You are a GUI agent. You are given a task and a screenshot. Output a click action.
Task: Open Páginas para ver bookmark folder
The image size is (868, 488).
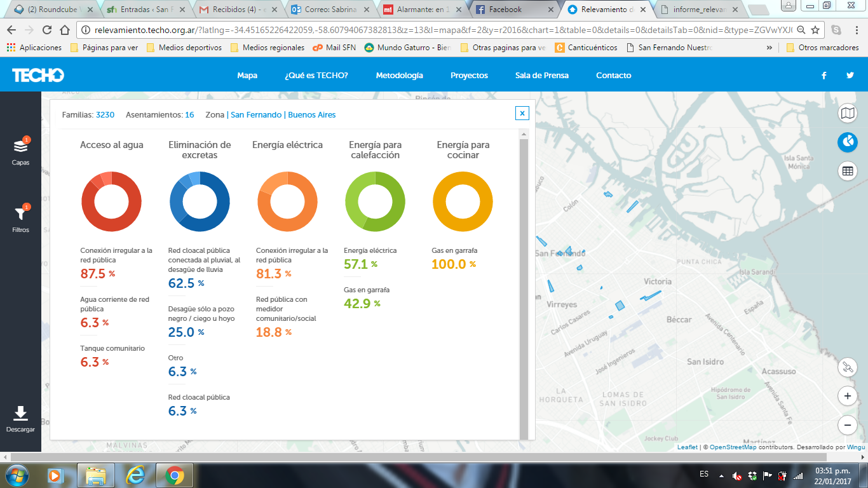tap(104, 48)
